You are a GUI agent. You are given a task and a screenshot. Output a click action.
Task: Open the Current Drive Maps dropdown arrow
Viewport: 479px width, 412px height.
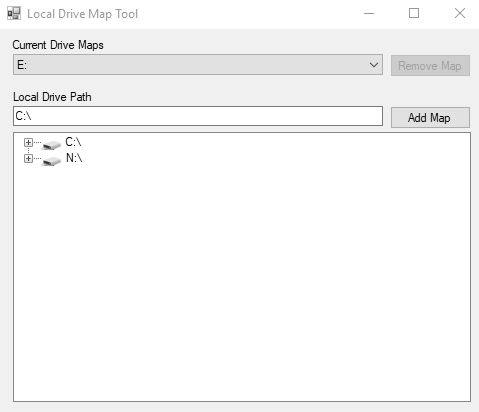374,65
